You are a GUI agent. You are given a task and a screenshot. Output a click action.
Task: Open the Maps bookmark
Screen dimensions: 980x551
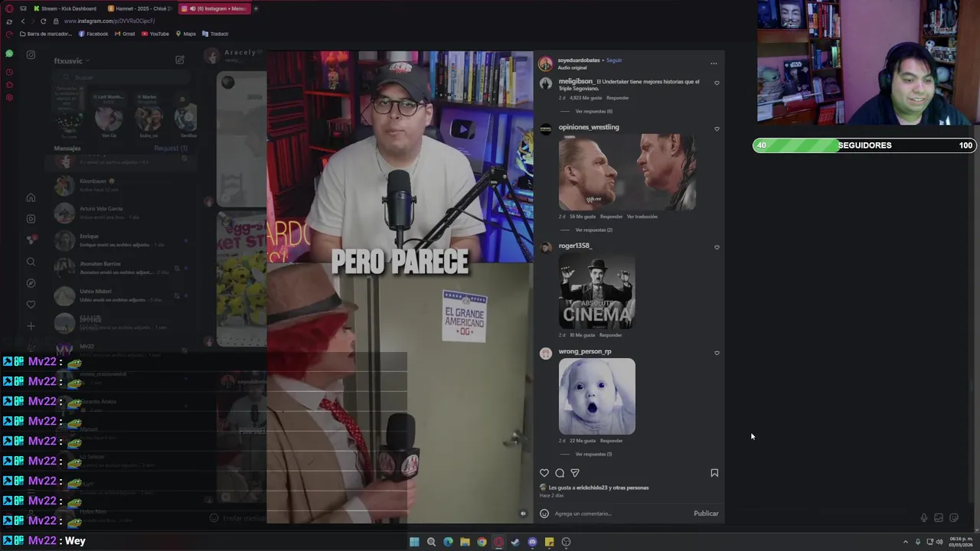click(186, 34)
